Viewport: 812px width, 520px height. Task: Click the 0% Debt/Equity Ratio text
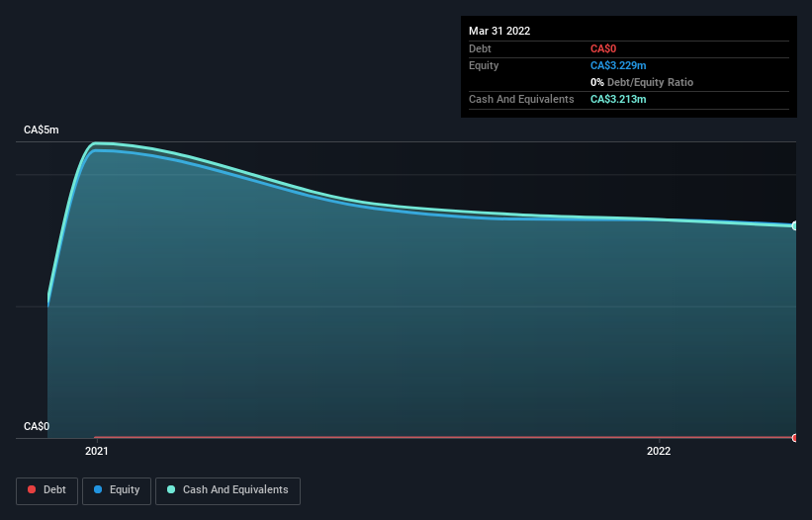(642, 82)
